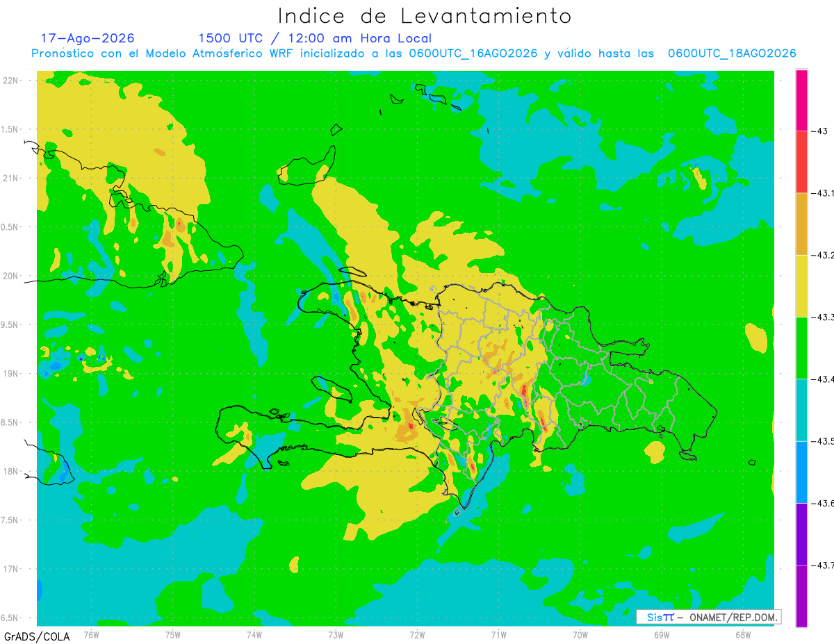Select the blue color bar segment between -43.5 and -43.6
The height and width of the screenshot is (644, 834).
(801, 472)
